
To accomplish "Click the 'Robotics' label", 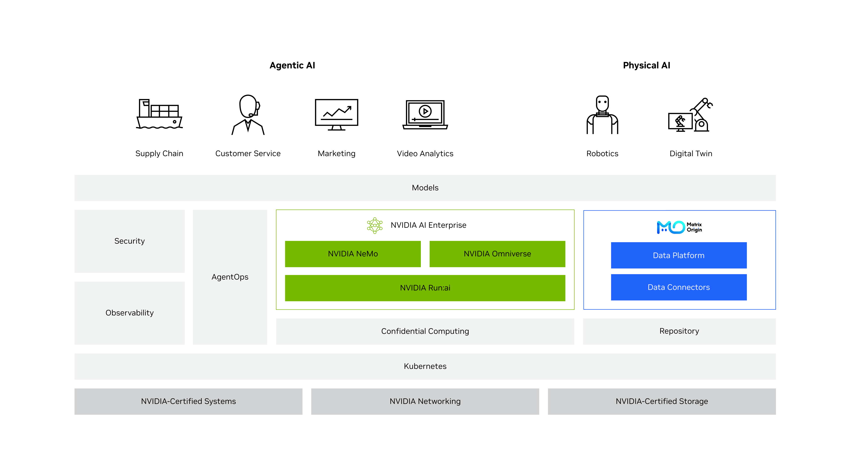I will click(x=603, y=154).
